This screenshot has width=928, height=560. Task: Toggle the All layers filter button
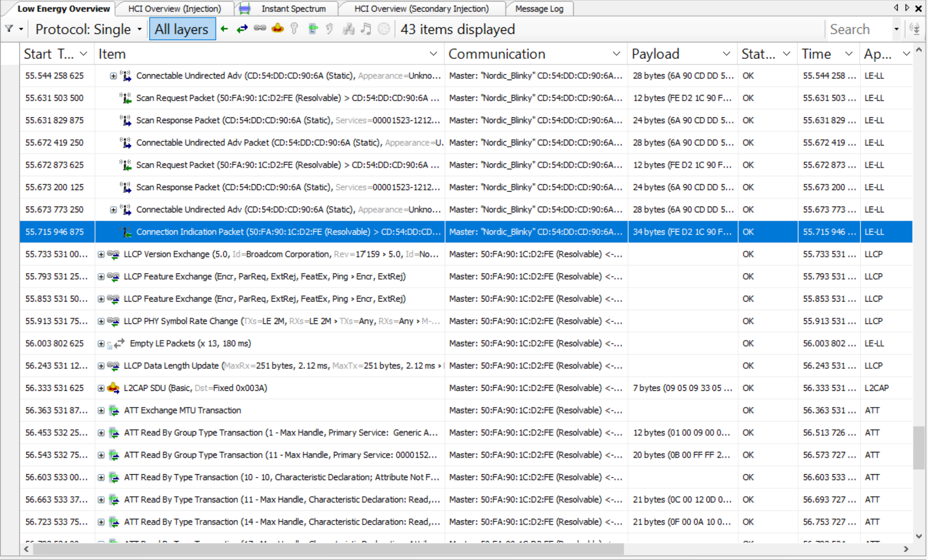click(182, 29)
